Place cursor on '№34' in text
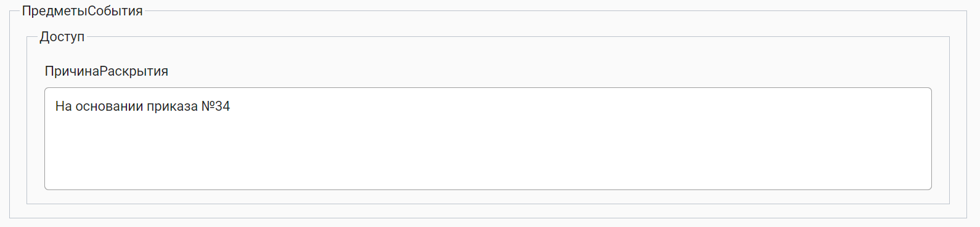This screenshot has height=227, width=980. 216,106
